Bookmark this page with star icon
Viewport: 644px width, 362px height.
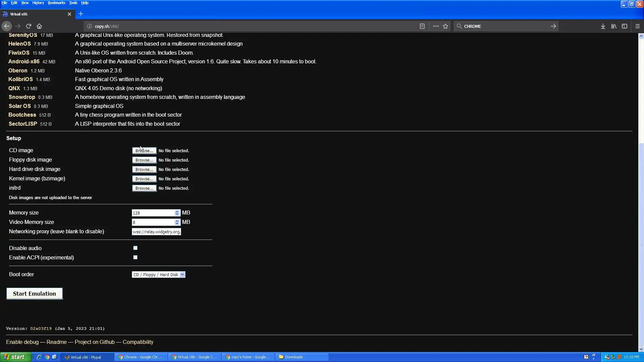[445, 26]
